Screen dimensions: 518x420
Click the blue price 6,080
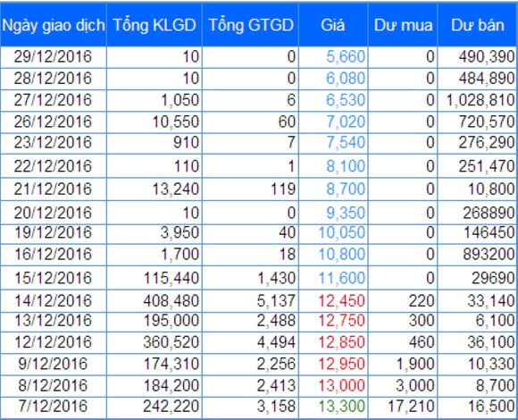click(346, 79)
